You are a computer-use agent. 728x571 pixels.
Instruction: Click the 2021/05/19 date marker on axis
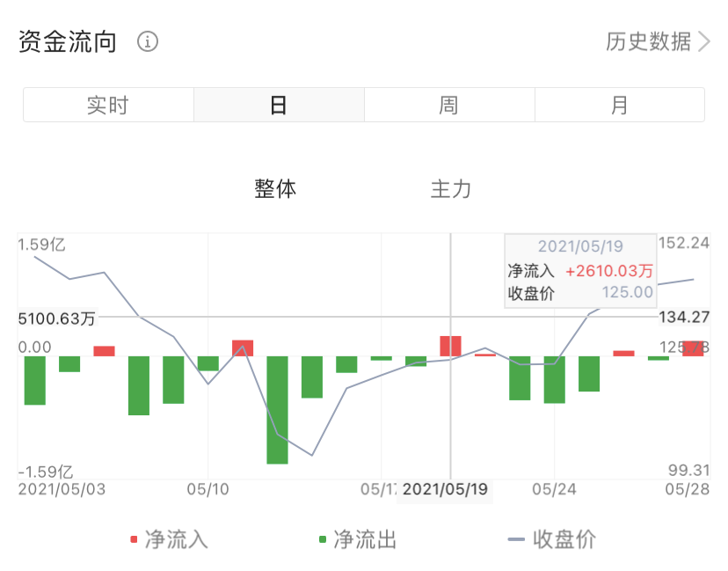tap(444, 488)
